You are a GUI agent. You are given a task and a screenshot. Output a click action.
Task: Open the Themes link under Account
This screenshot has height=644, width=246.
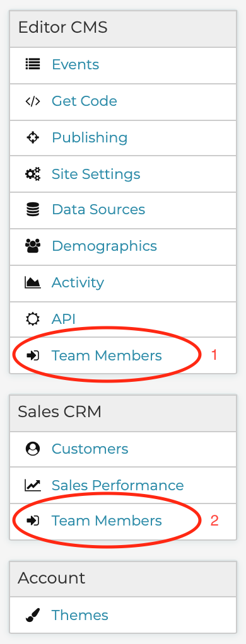[80, 615]
